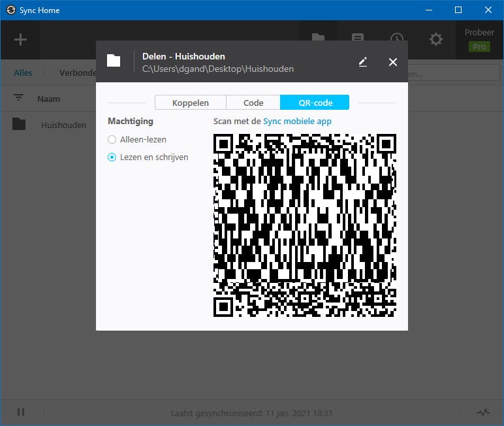
Task: Select the Alleen-lezen permission
Action: (137, 140)
